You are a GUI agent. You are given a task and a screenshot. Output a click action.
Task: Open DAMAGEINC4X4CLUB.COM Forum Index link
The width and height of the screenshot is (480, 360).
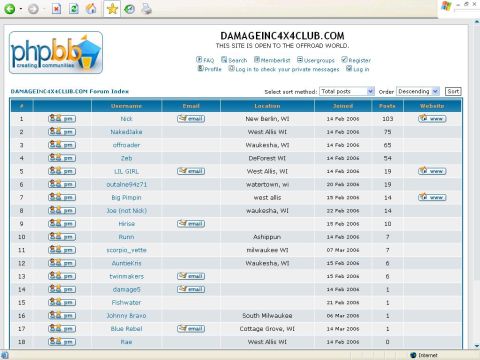coord(70,91)
